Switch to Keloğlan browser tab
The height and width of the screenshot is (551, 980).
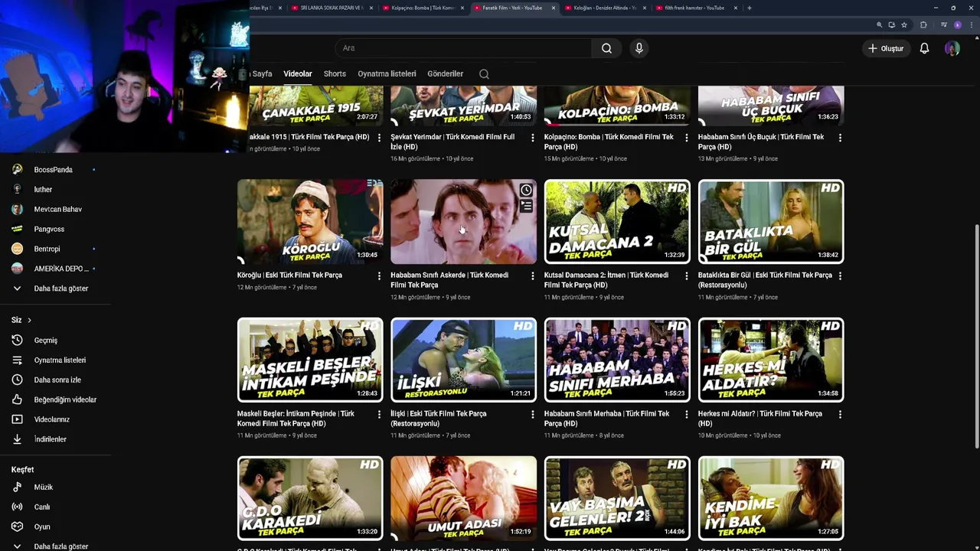(x=604, y=8)
